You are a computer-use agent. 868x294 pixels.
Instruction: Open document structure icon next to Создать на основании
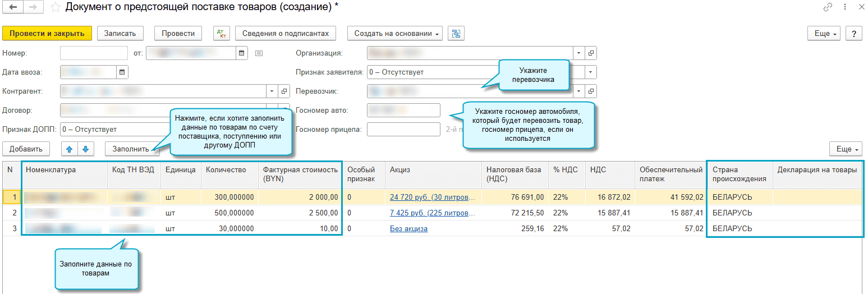[456, 33]
